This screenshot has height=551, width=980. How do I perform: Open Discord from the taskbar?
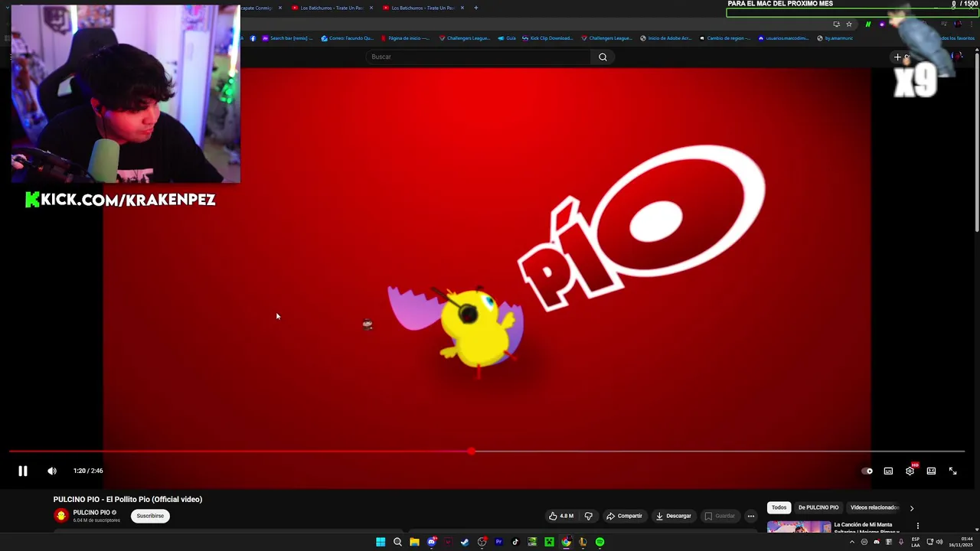click(x=432, y=542)
